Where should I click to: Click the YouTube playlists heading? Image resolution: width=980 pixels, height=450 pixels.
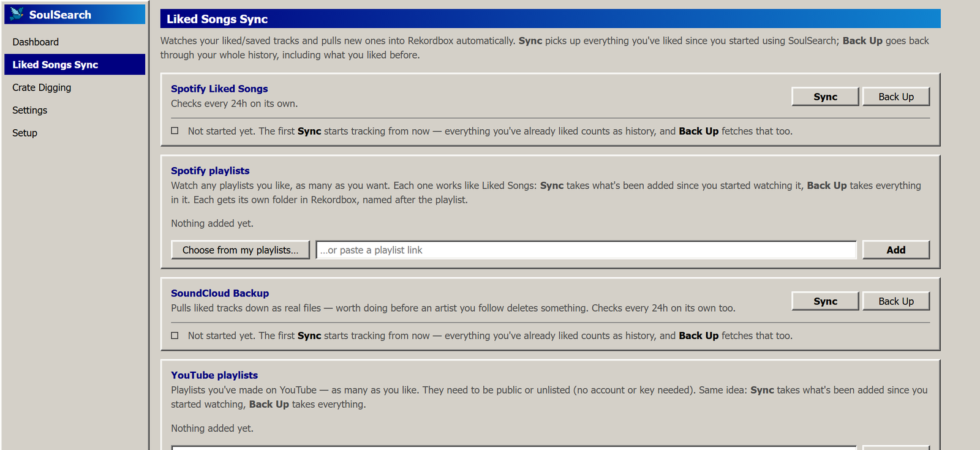click(x=214, y=375)
